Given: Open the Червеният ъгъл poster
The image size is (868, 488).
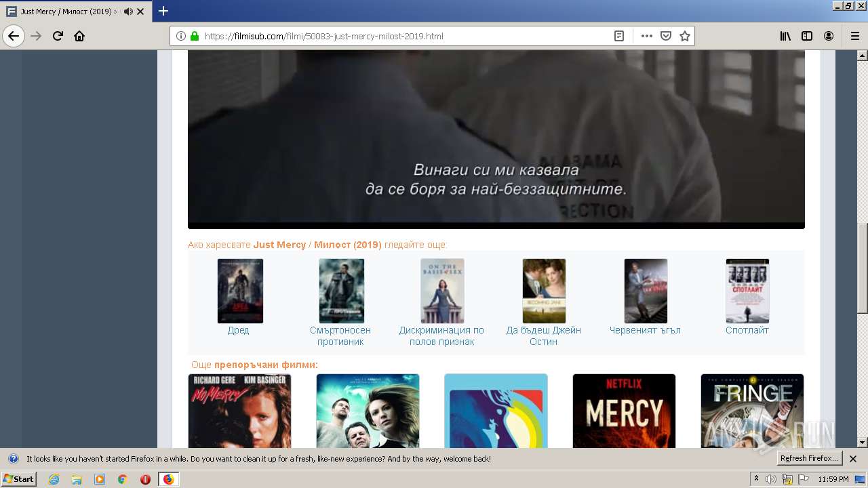Looking at the screenshot, I should 646,291.
